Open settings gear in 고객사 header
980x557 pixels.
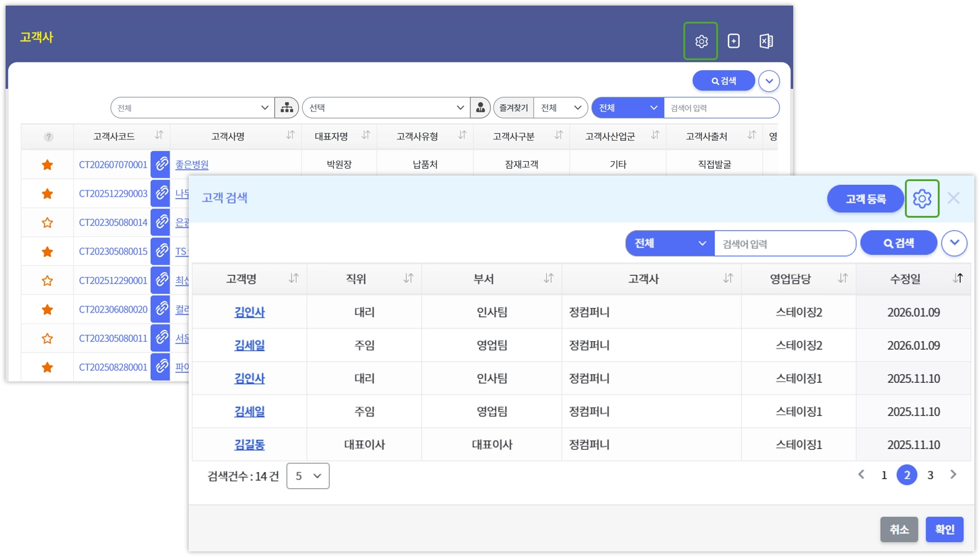tap(701, 41)
